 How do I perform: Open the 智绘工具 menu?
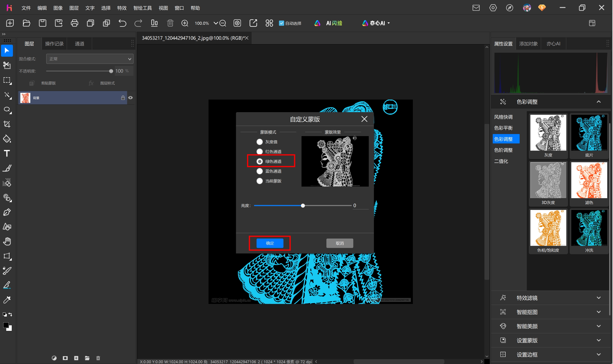pyautogui.click(x=142, y=8)
